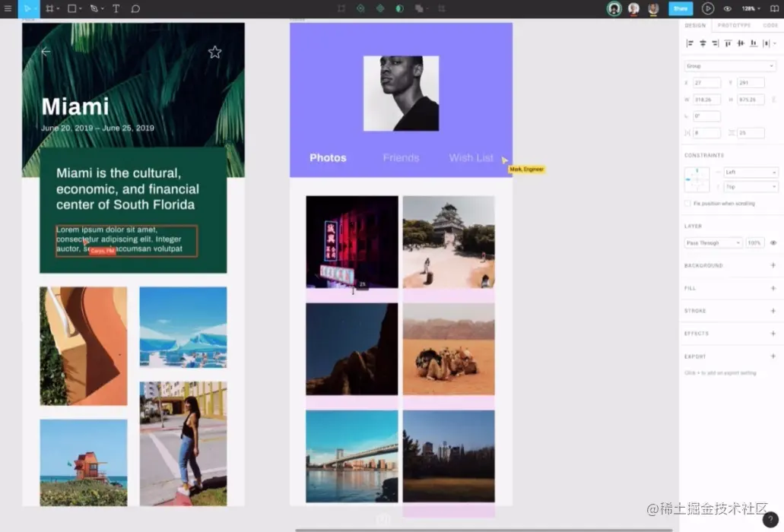
Task: Toggle constrain proportions lock
Action: pyautogui.click(x=774, y=100)
